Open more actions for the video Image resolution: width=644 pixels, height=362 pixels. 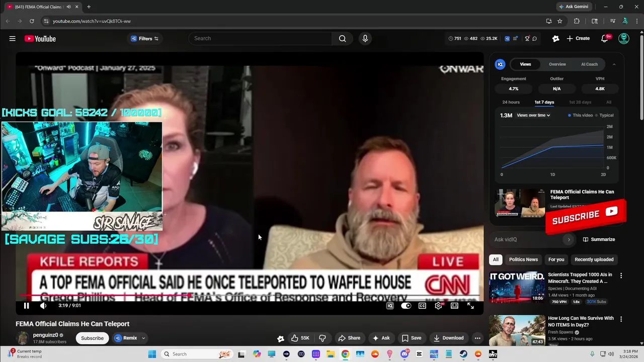click(477, 338)
